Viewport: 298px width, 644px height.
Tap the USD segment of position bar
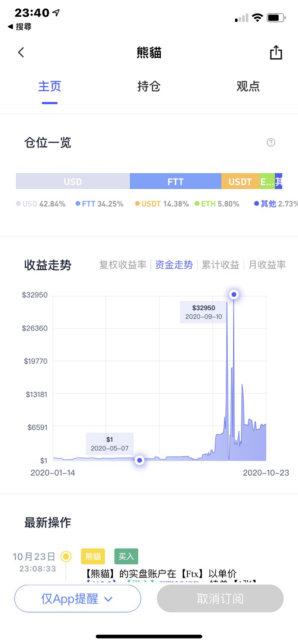point(73,182)
